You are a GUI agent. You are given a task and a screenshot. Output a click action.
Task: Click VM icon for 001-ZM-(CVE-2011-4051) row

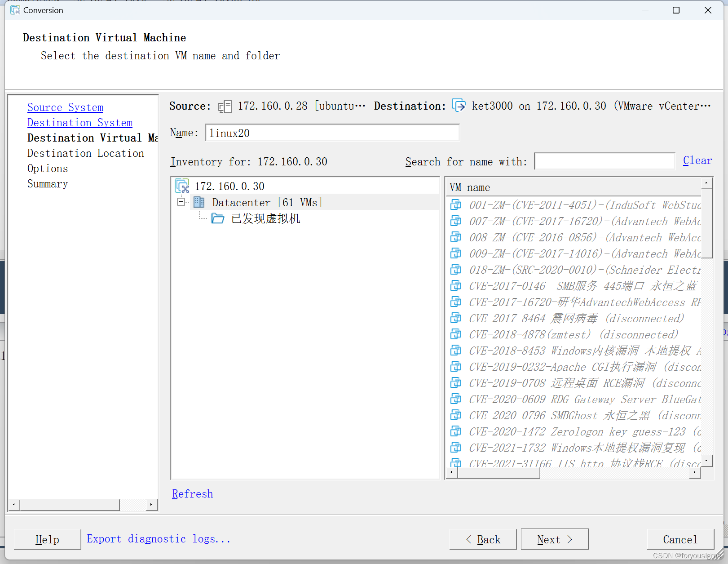coord(456,205)
